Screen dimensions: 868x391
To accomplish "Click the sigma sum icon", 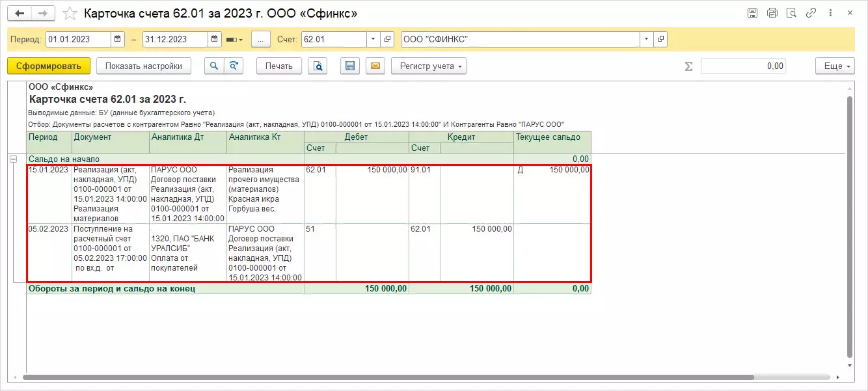I will point(688,66).
